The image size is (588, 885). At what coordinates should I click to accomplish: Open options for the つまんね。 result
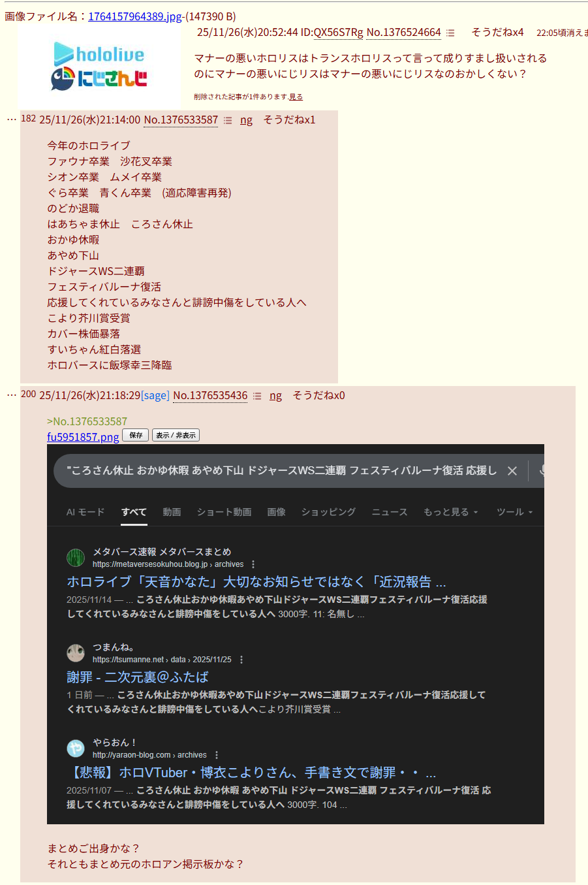pyautogui.click(x=241, y=660)
